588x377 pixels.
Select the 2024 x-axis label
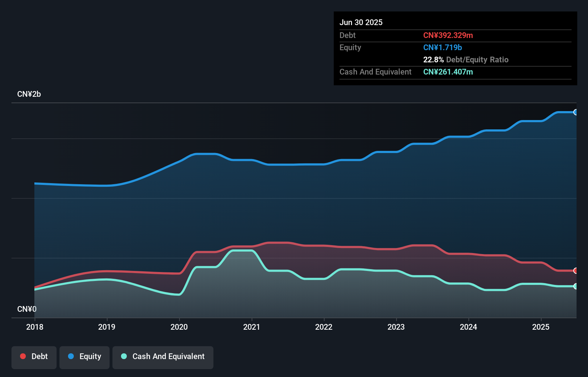tap(468, 327)
